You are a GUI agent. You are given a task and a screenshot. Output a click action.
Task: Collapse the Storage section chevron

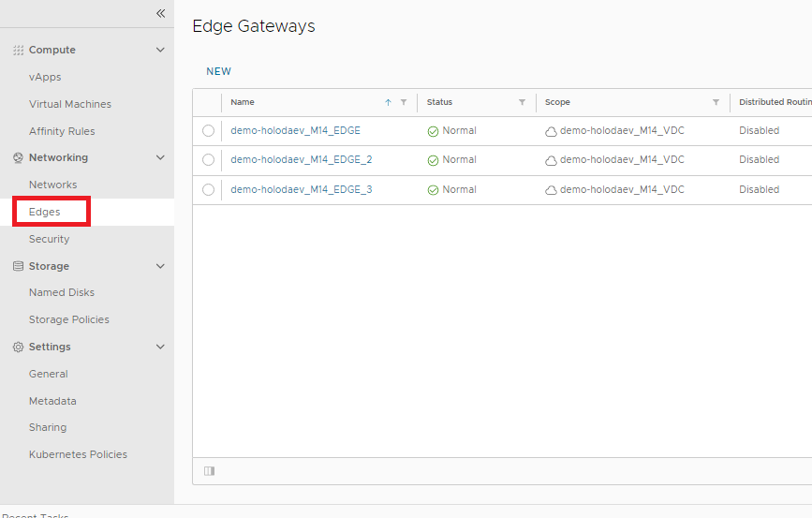160,266
